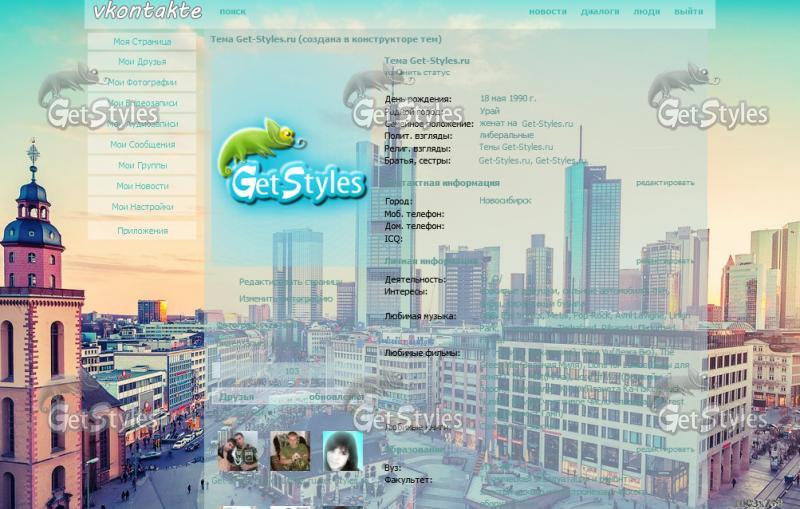Click the Контактная информация section heading
Viewport: 800px width, 509px height.
(x=442, y=183)
